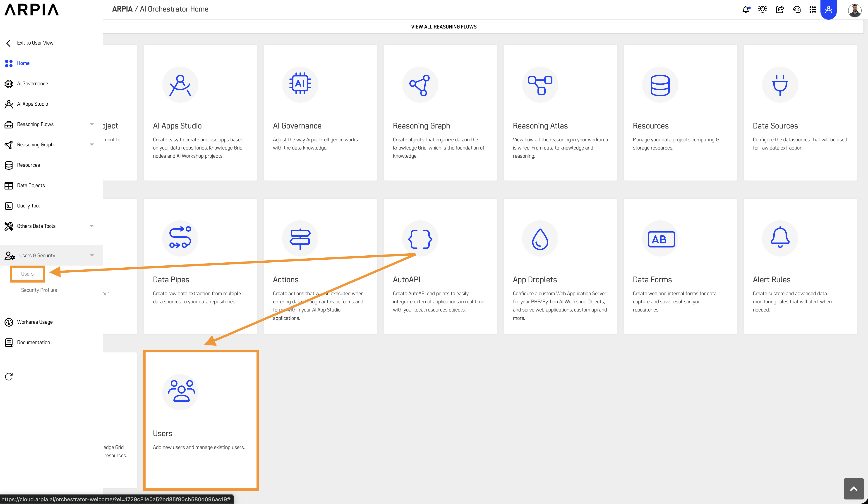Click the Data Sources plug icon
The width and height of the screenshot is (868, 504).
[x=780, y=85]
